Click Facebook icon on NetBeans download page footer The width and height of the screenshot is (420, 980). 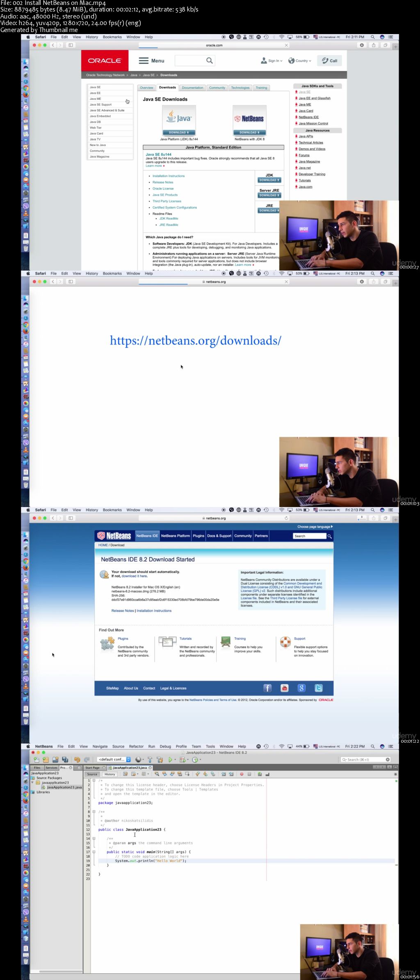pyautogui.click(x=267, y=688)
